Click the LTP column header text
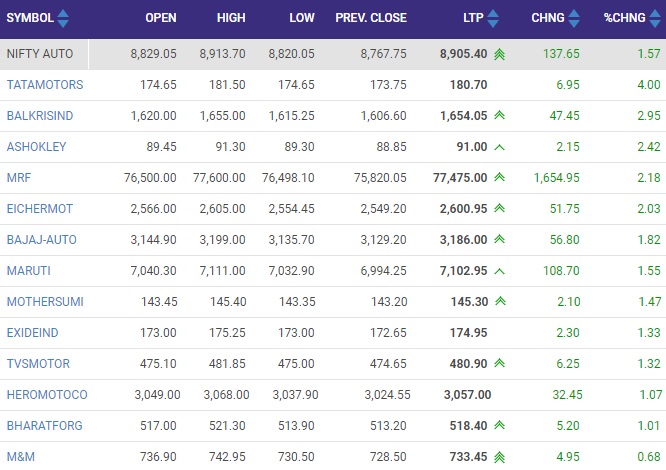This screenshot has width=666, height=470. (x=473, y=18)
